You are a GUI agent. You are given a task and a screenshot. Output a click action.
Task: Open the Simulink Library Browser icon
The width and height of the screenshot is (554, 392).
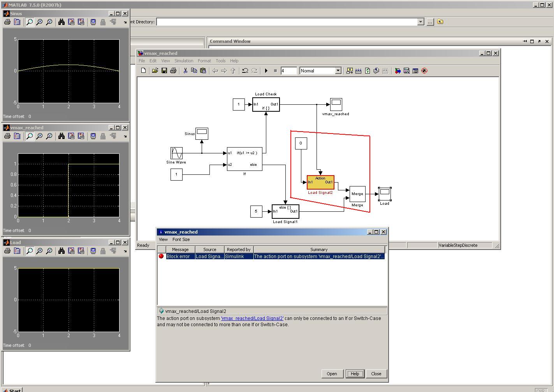pos(397,71)
